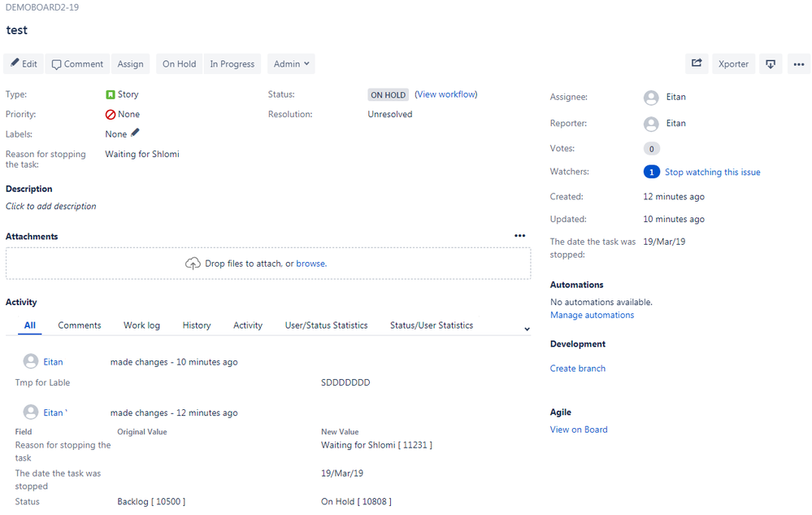Expand the activity tabs chevron
The image size is (812, 515).
pyautogui.click(x=527, y=329)
